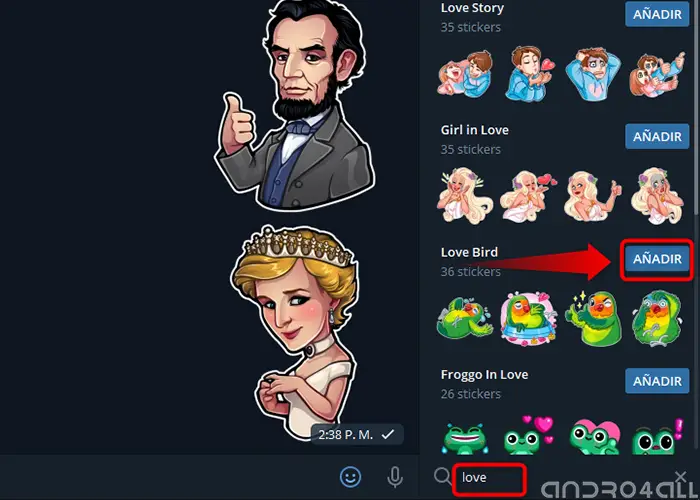Viewport: 700px width, 500px height.
Task: Click the 2:38 P. M. message timestamp
Action: pyautogui.click(x=346, y=434)
